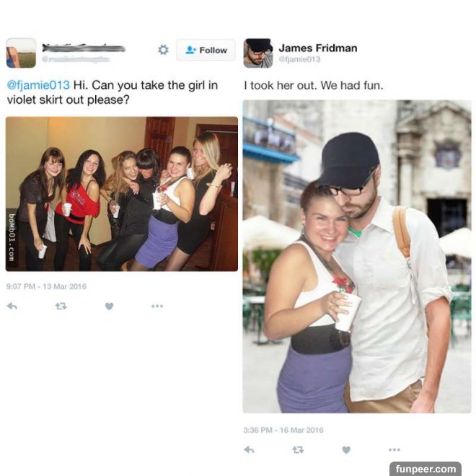Open James Fridman profile name

(318, 48)
